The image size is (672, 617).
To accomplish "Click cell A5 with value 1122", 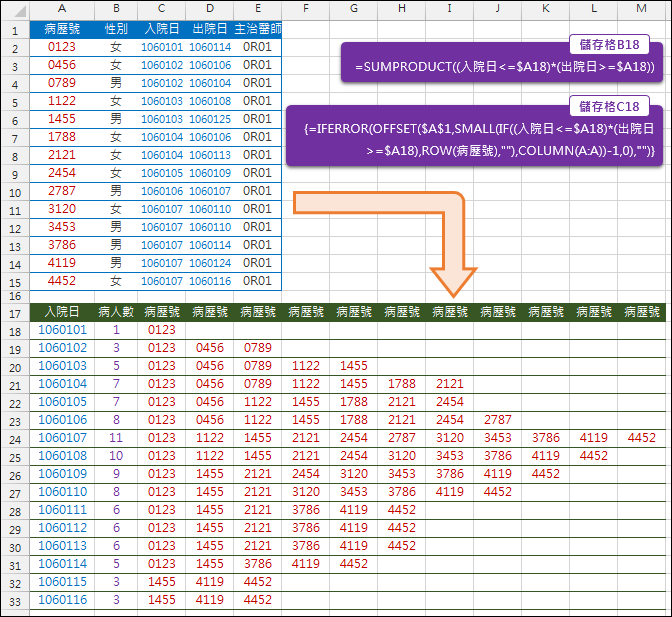I will [x=62, y=101].
